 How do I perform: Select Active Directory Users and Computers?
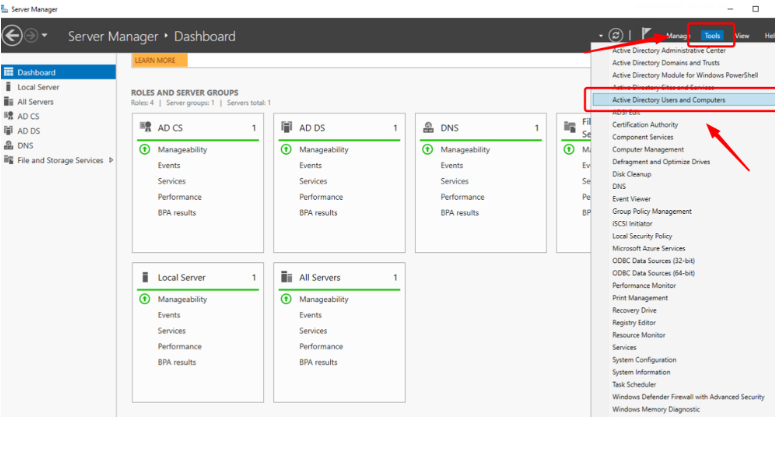tap(668, 100)
